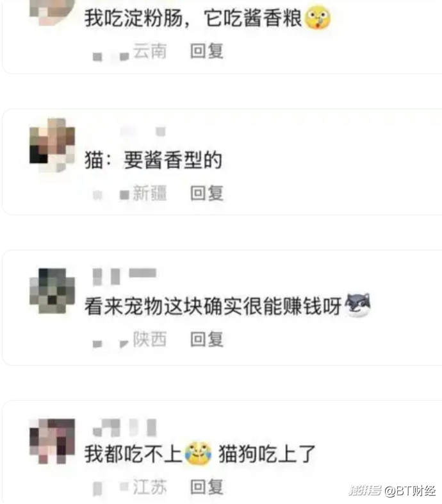This screenshot has width=442, height=504.
Task: Click the comment text 猫：要酱香型的
Action: pos(153,160)
